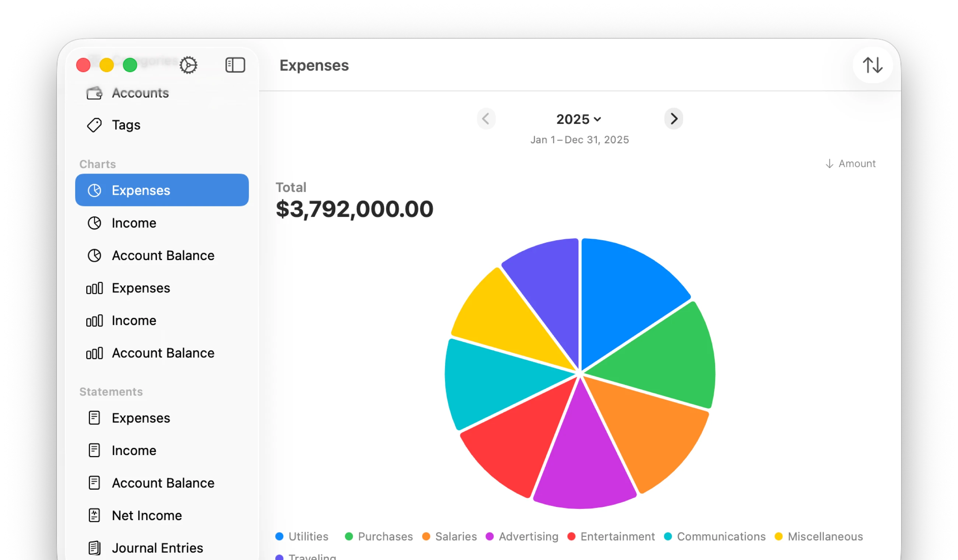View the Journal Entries statement

coord(157,548)
